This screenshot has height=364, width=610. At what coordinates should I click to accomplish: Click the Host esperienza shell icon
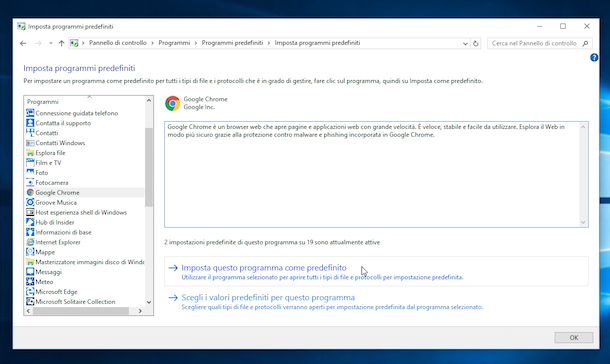30,212
